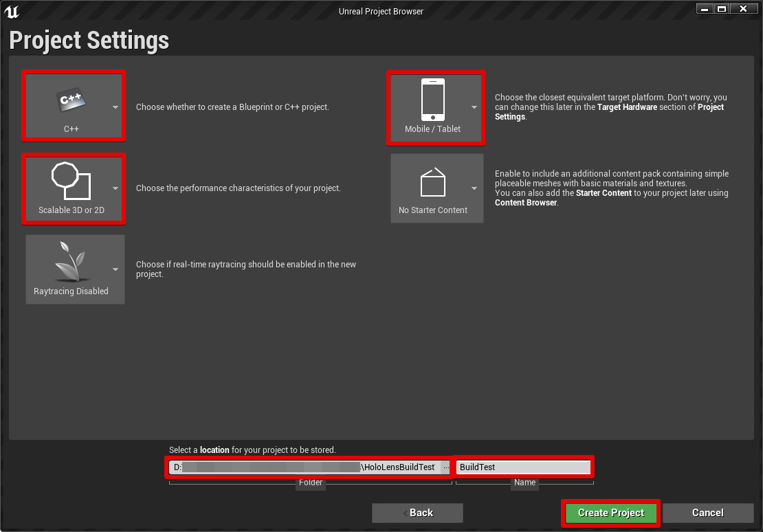Viewport: 763px width, 532px height.
Task: Minimize the Unreal Project Browser window
Action: (705, 9)
